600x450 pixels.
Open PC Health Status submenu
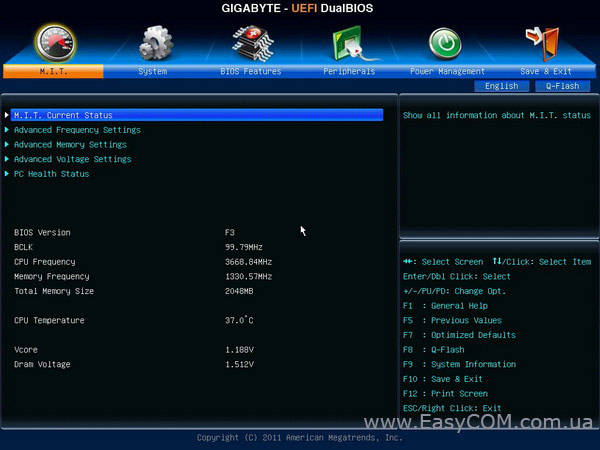pos(52,174)
